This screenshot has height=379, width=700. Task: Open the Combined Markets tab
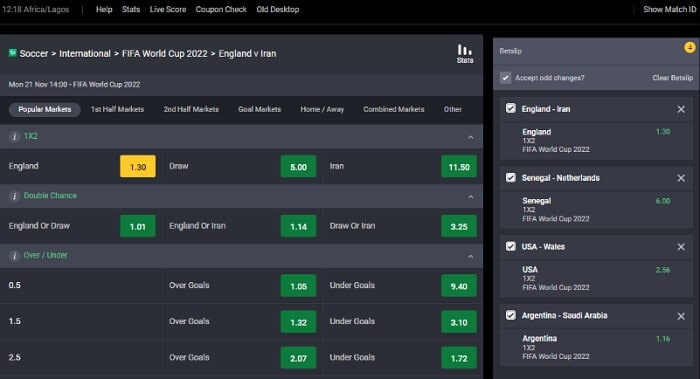click(394, 109)
